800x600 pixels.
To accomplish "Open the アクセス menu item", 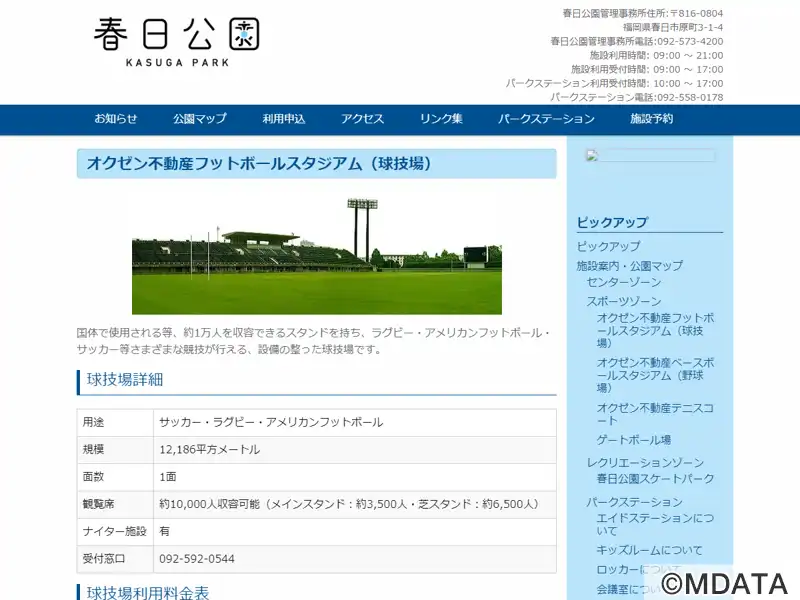I will tap(362, 119).
